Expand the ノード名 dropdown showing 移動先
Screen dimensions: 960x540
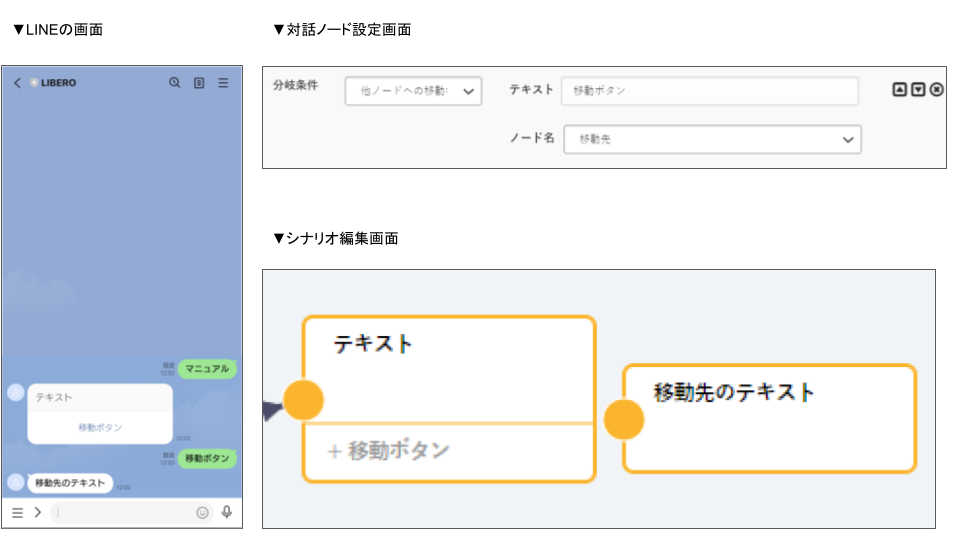712,139
